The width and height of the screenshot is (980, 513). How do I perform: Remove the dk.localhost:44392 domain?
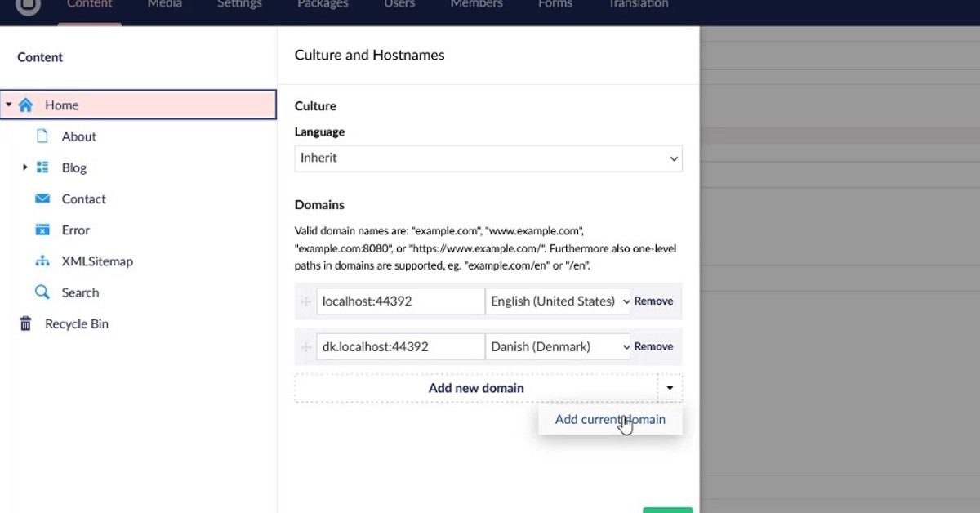coord(653,346)
